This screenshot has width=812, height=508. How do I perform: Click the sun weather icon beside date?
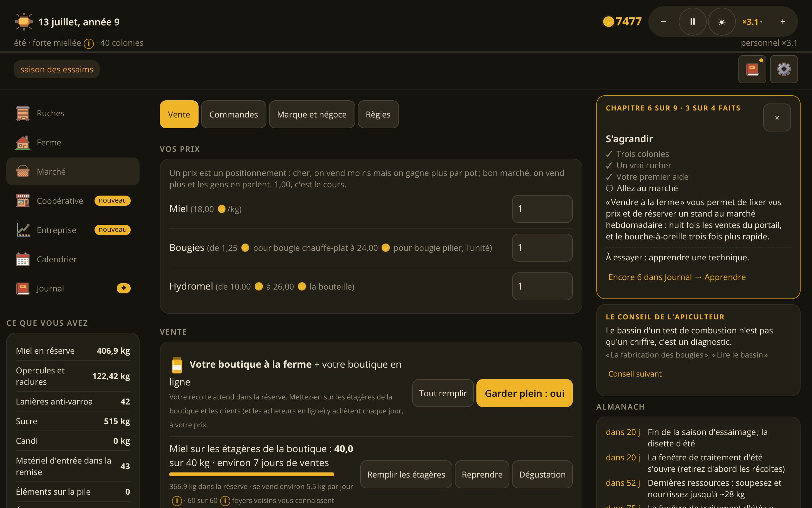[24, 22]
